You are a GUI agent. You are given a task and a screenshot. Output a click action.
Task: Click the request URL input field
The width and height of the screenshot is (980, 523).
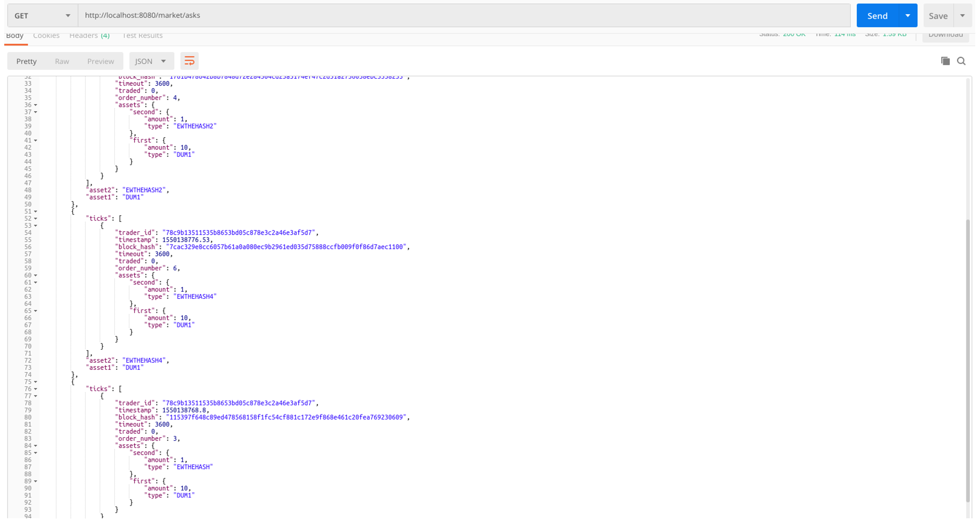(x=464, y=16)
